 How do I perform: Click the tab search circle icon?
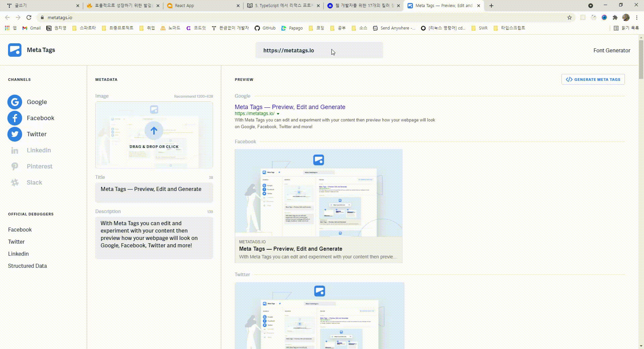(x=591, y=6)
